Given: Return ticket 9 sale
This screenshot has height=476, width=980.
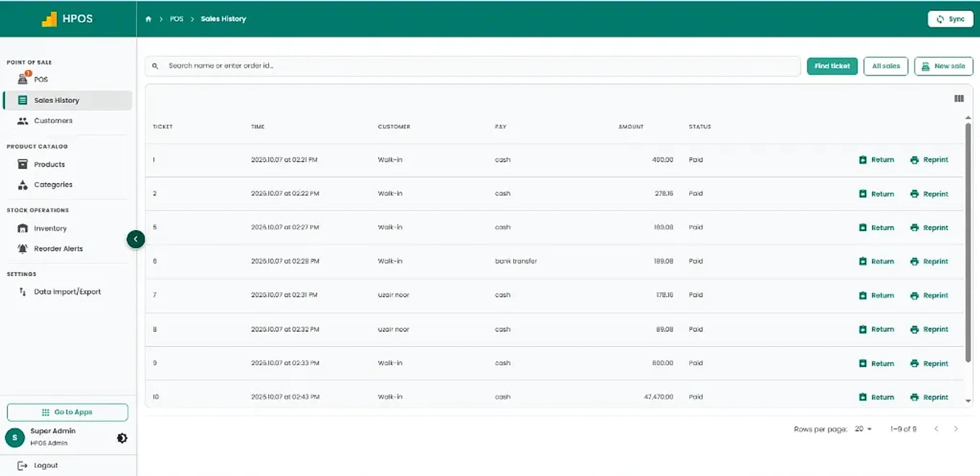Looking at the screenshot, I should click(876, 364).
